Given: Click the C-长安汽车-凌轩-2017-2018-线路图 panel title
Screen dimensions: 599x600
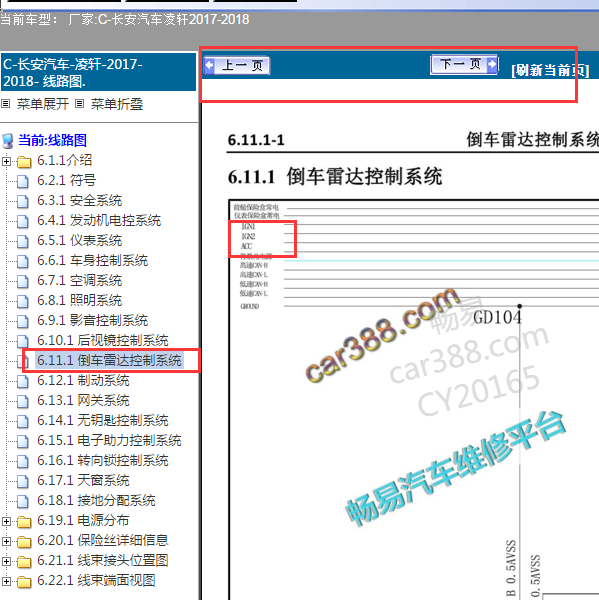Looking at the screenshot, I should click(98, 72).
